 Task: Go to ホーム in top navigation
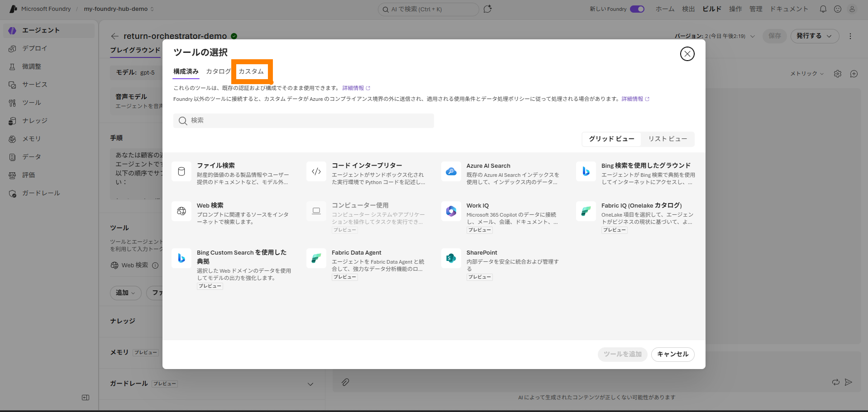[665, 9]
